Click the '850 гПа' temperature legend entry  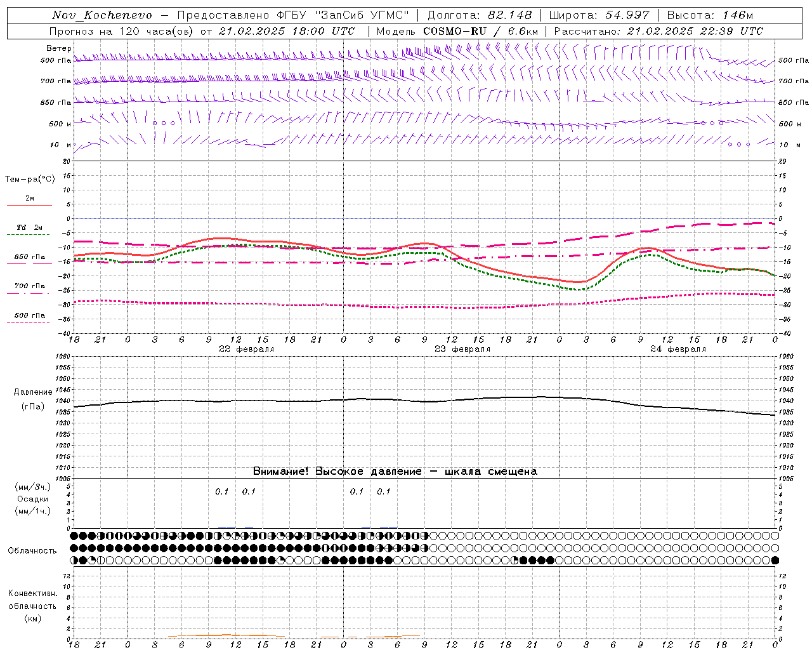(30, 257)
